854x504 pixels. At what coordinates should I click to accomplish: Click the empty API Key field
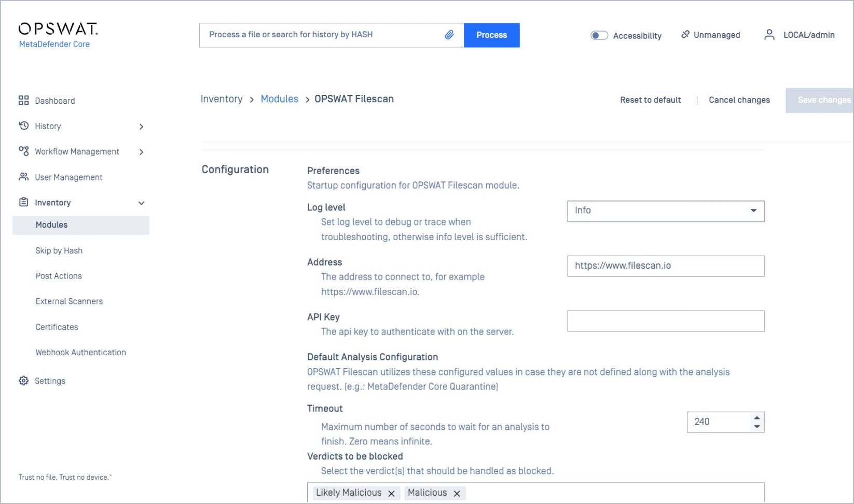[666, 321]
